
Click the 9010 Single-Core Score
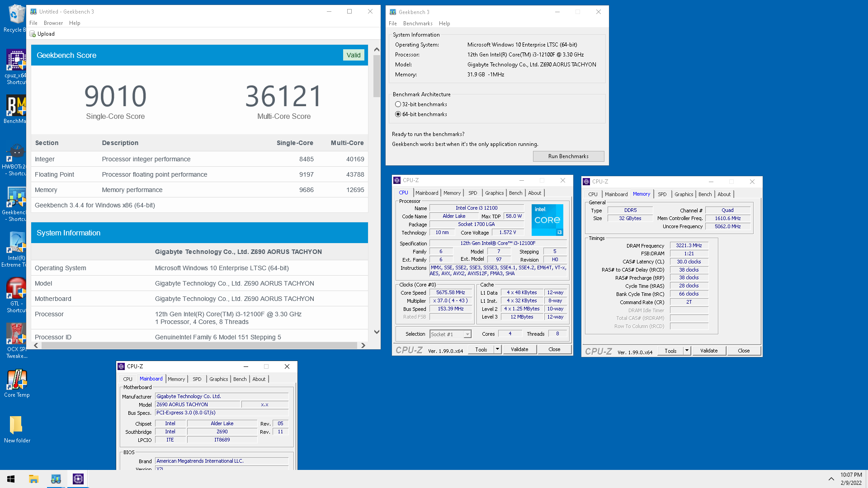pyautogui.click(x=115, y=96)
